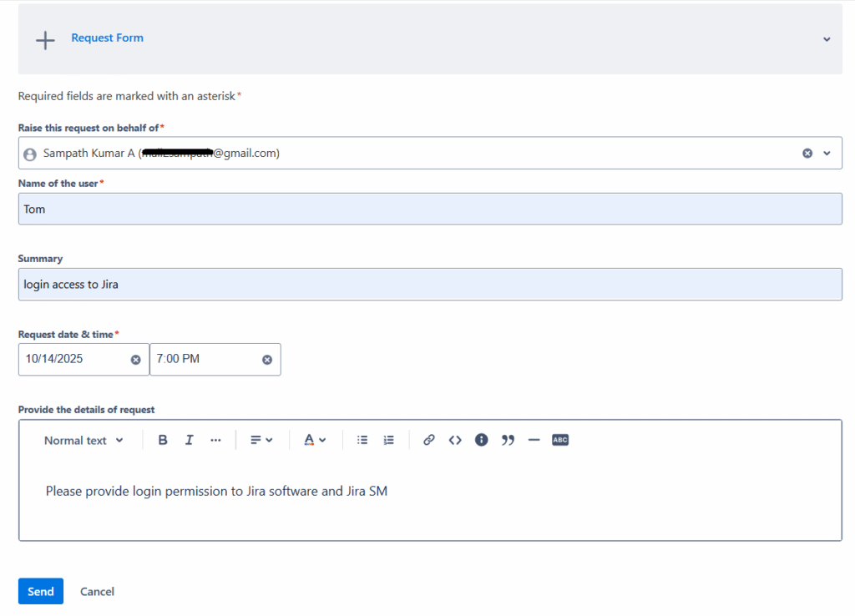
Task: Add a hyperlink in the details editor
Action: [x=428, y=440]
